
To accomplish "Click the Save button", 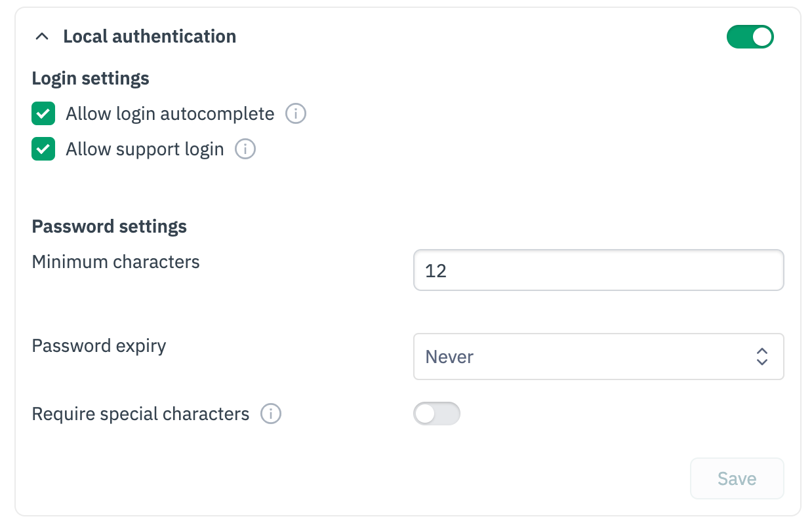I will pos(737,478).
